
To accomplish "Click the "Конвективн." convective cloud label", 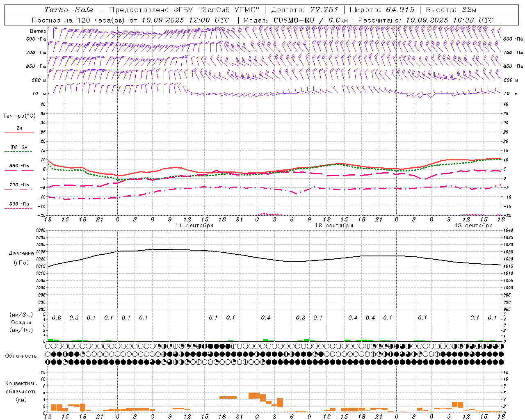I will (21, 383).
